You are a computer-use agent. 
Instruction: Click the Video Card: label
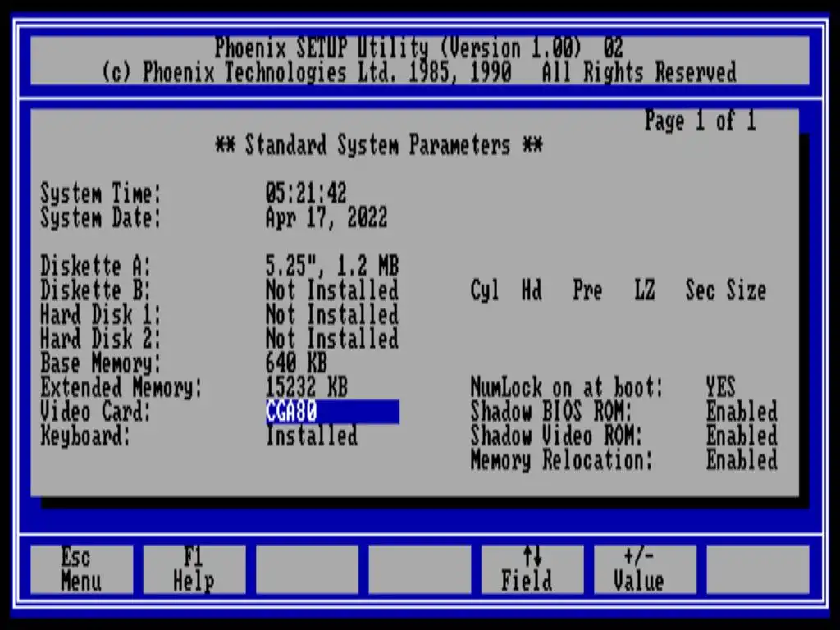(x=96, y=412)
